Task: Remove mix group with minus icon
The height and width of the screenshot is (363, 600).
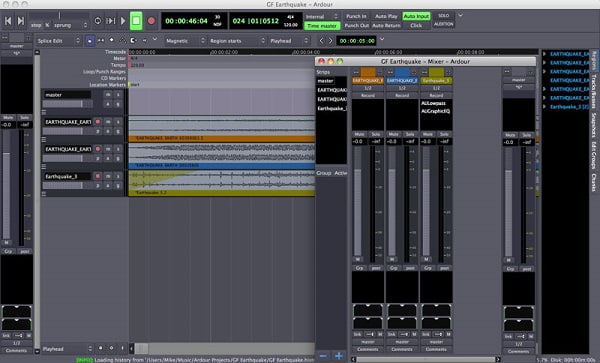Action: coord(323,356)
